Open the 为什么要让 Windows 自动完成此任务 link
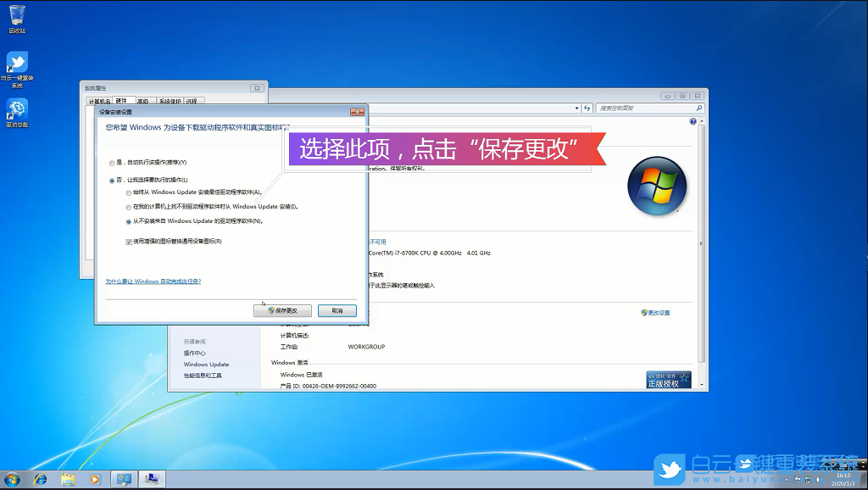The image size is (868, 490). [x=153, y=281]
